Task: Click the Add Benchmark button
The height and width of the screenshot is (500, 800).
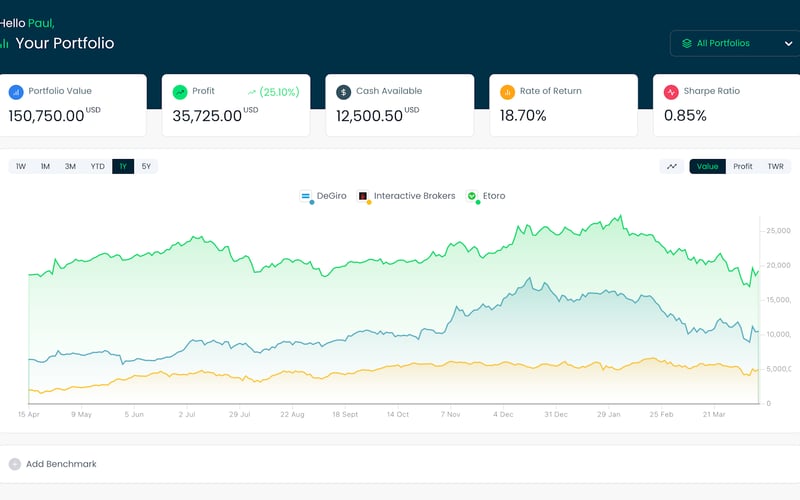Action: tap(53, 464)
